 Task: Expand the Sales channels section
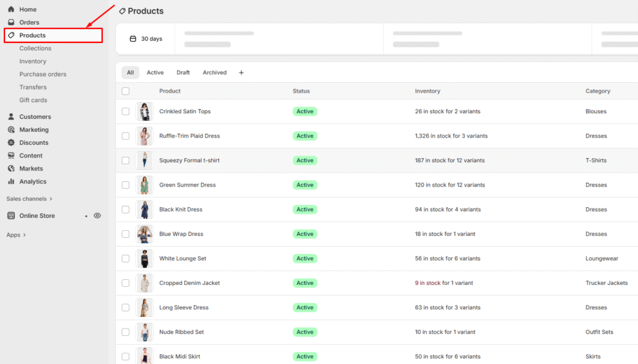point(29,199)
